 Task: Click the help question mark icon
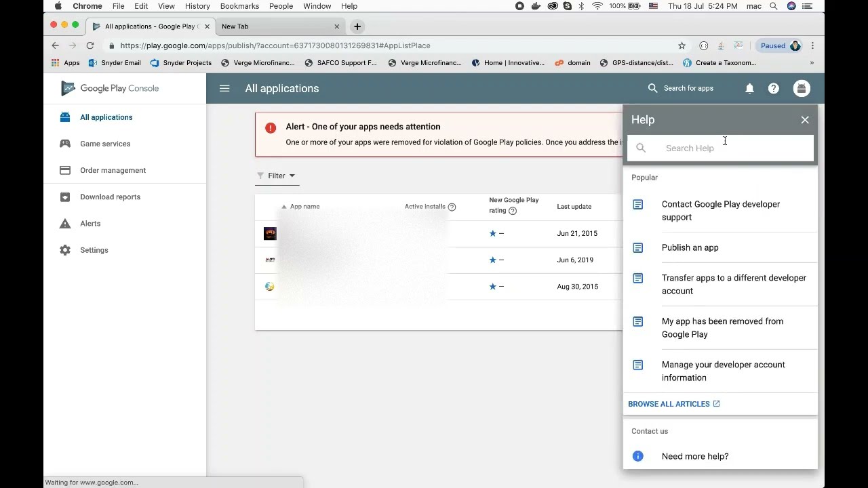[x=774, y=89]
